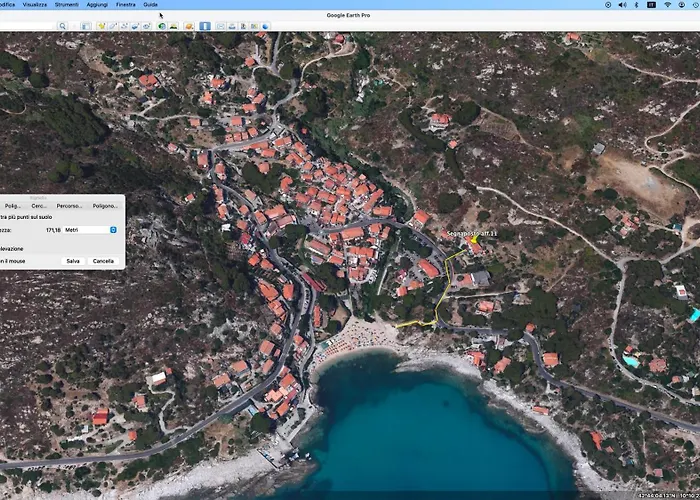Toggle the sidebar panel toolbar icon
700x500 pixels.
pyautogui.click(x=86, y=25)
